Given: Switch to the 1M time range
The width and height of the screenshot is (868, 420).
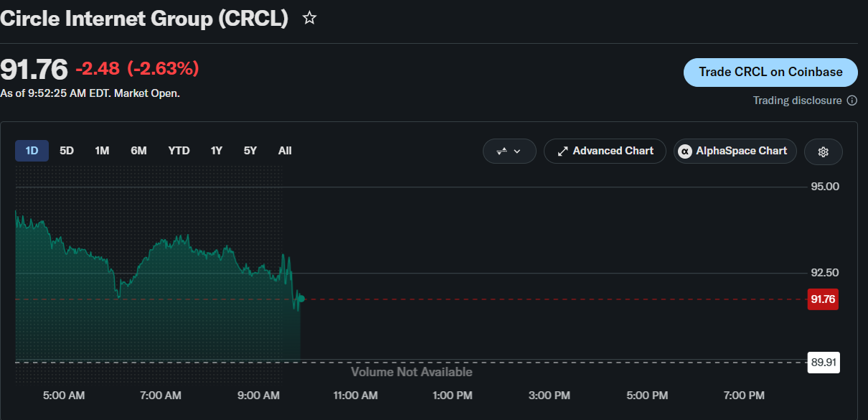Looking at the screenshot, I should point(102,151).
